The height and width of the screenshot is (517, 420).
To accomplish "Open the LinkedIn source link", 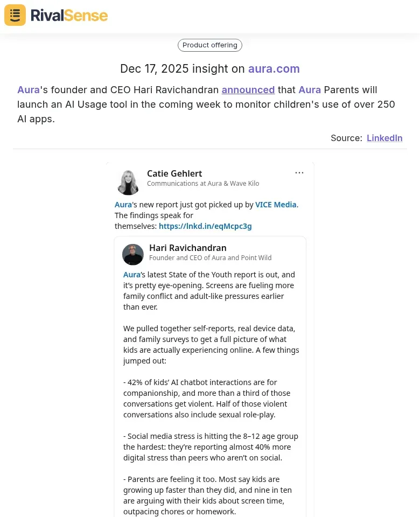I will pos(384,138).
